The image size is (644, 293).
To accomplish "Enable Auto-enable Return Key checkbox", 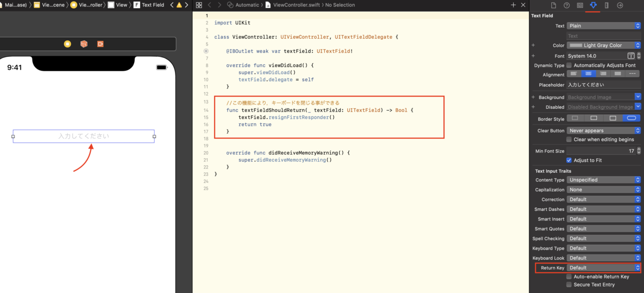I will point(569,277).
